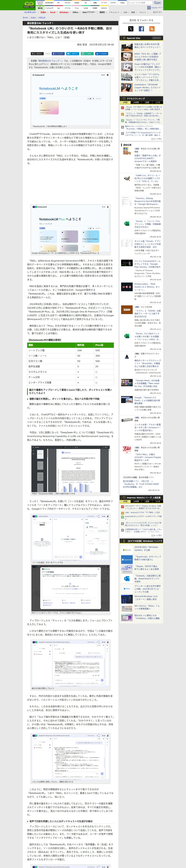Open the Video tab
The height and width of the screenshot is (868, 186).
tap(123, 3)
